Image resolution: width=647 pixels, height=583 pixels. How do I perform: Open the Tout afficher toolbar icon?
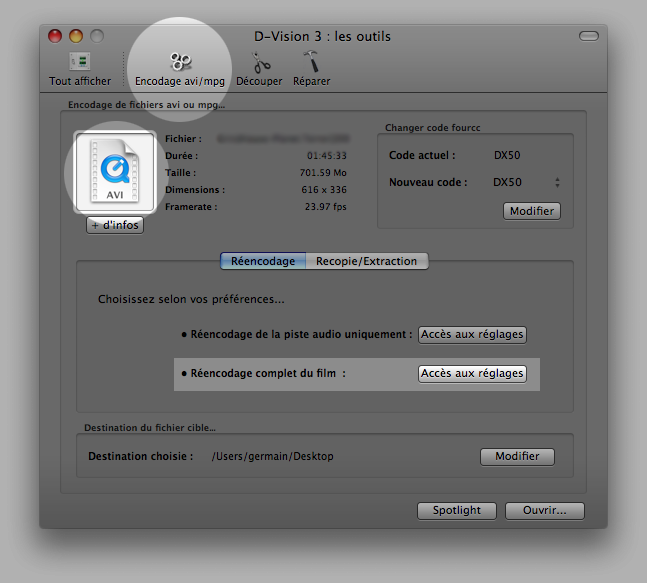[80, 69]
